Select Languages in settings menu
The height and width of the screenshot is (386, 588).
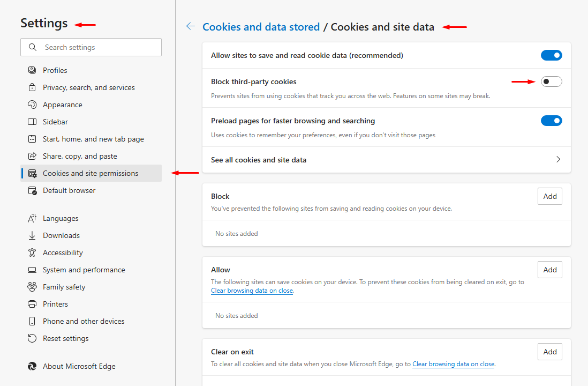61,218
